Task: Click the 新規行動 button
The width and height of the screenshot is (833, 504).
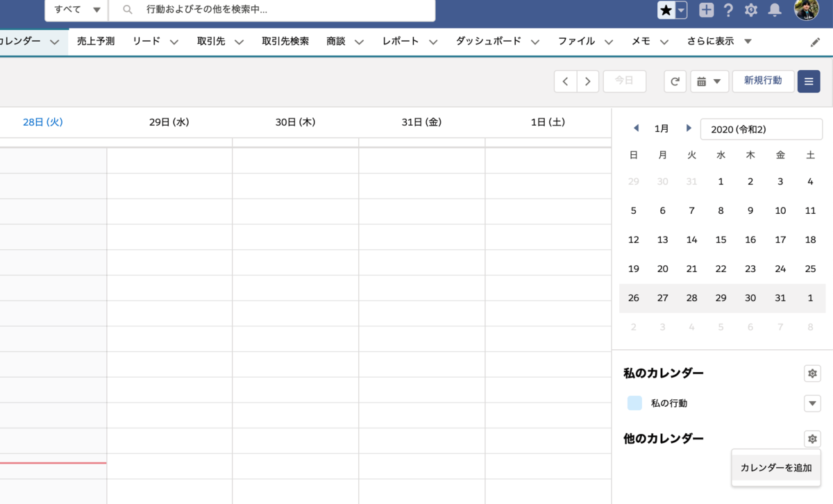Action: [x=763, y=81]
